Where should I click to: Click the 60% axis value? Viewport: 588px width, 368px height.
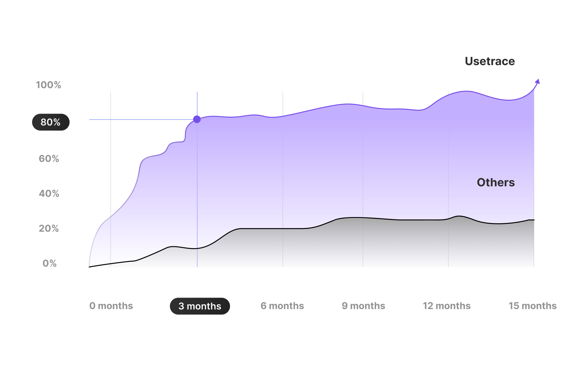[49, 159]
